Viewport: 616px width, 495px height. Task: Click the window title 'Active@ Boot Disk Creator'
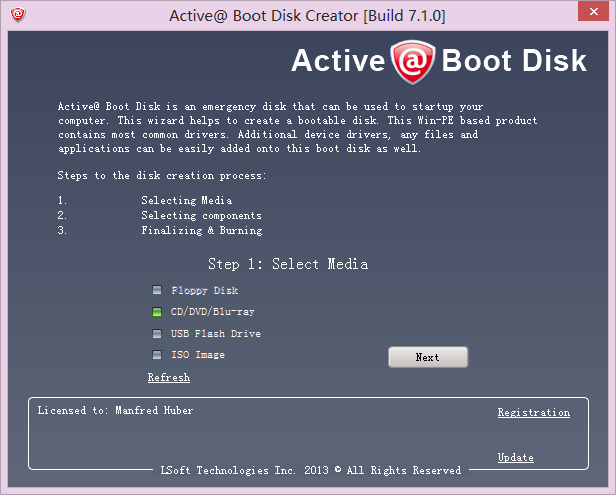click(x=307, y=16)
